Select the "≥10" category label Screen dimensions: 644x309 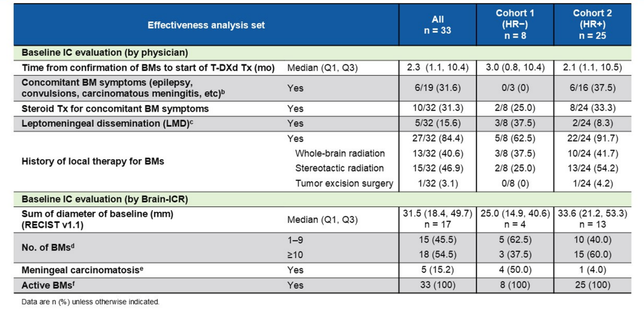coord(296,255)
